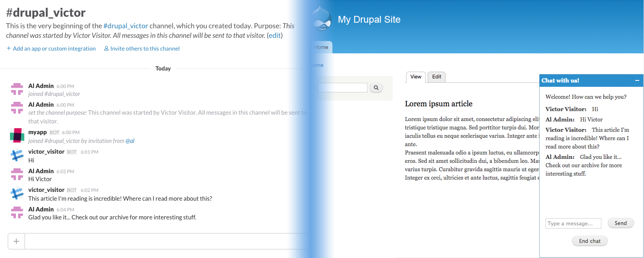Click Al Admin avatar at joined message
The width and height of the screenshot is (644, 258).
17,89
